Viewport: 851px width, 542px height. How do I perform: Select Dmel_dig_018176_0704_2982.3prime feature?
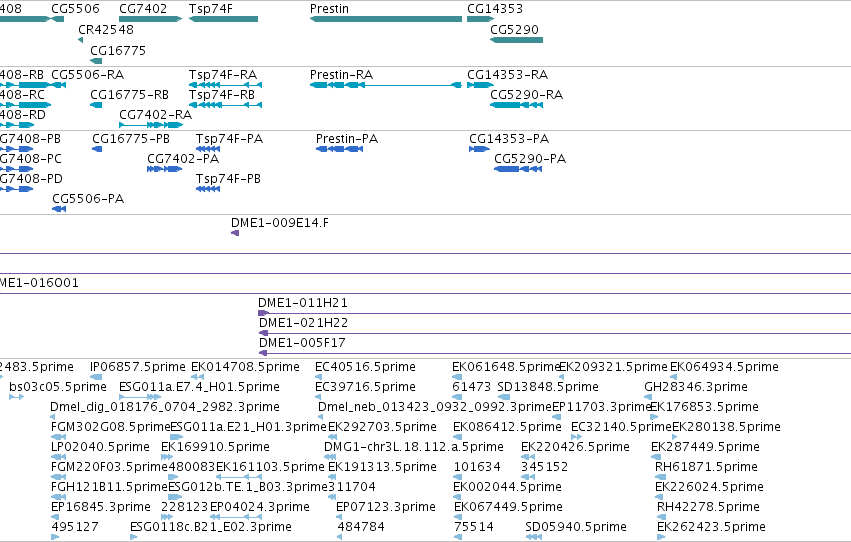[165, 407]
